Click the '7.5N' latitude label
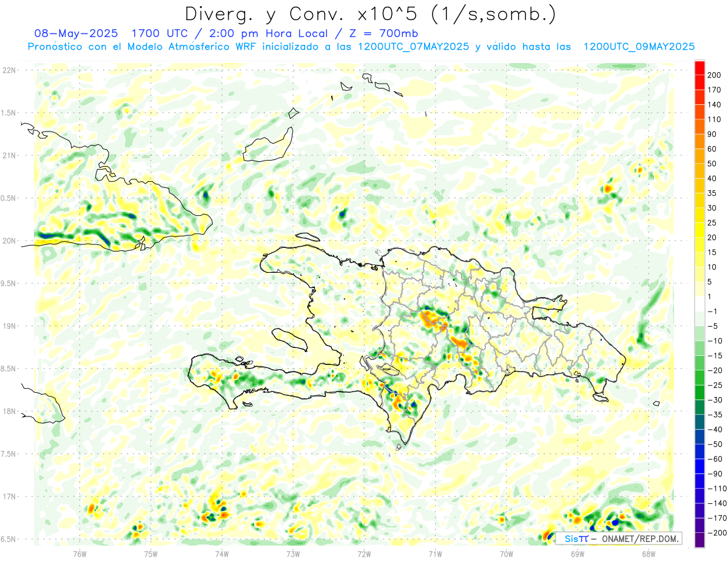Viewport: 728px width, 562px height. (8, 454)
